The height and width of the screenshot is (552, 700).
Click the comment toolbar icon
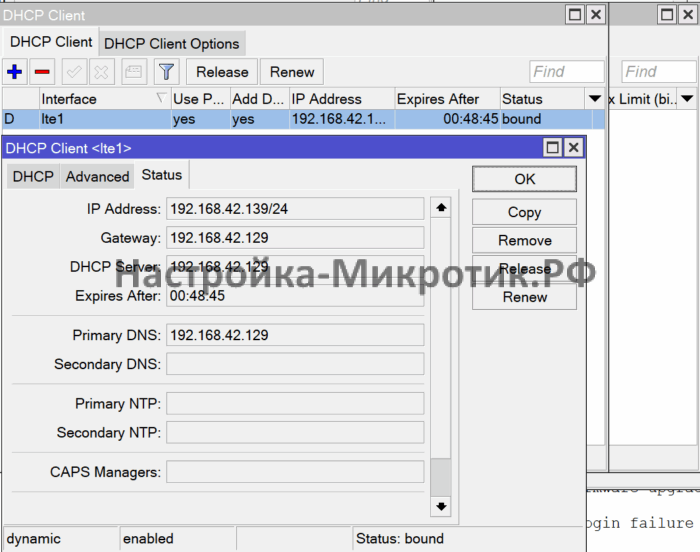tap(134, 71)
